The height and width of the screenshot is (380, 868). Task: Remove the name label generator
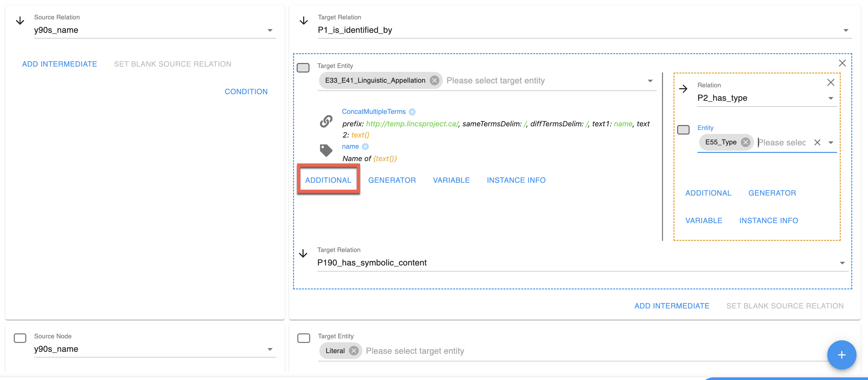point(365,147)
